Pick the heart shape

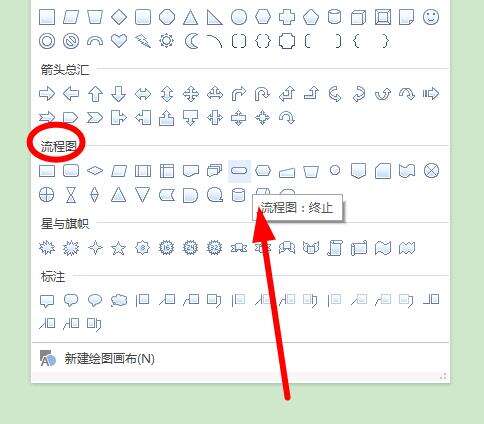(119, 41)
